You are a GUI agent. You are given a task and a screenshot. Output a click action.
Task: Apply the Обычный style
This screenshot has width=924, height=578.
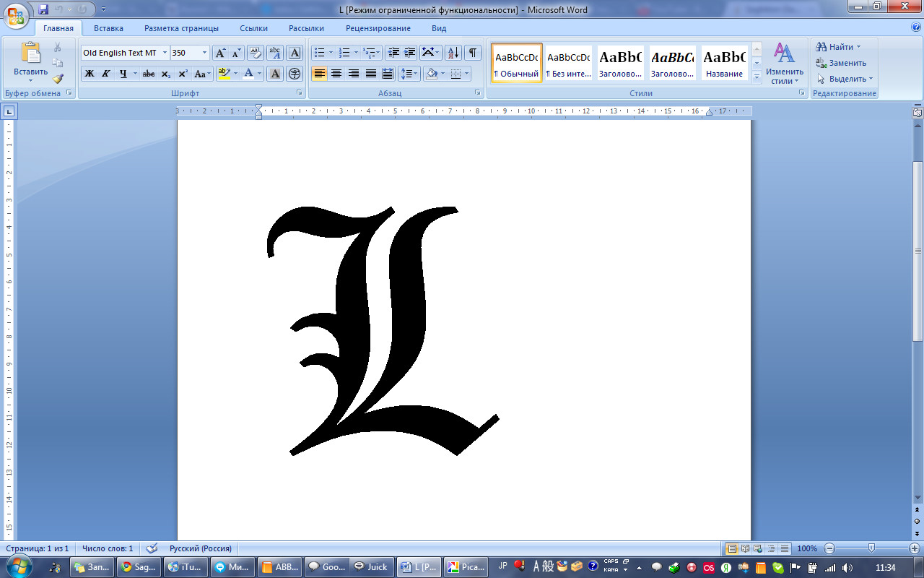pos(517,63)
